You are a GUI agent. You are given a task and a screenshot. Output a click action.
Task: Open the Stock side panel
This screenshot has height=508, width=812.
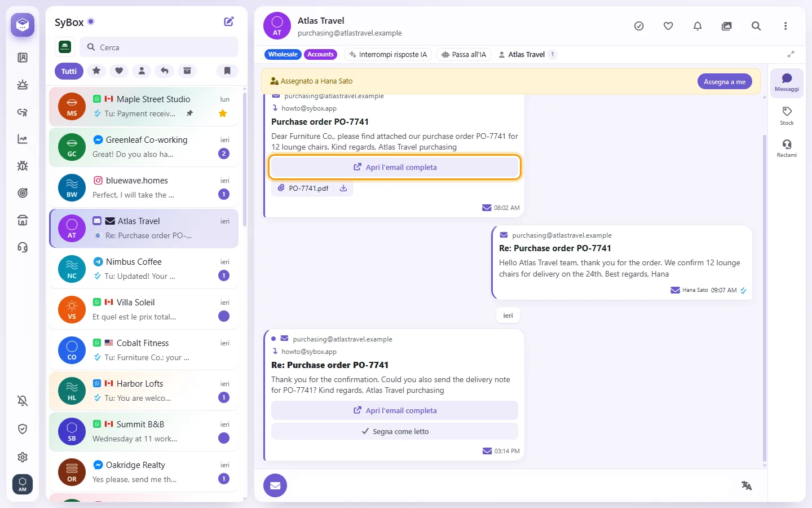pos(787,115)
